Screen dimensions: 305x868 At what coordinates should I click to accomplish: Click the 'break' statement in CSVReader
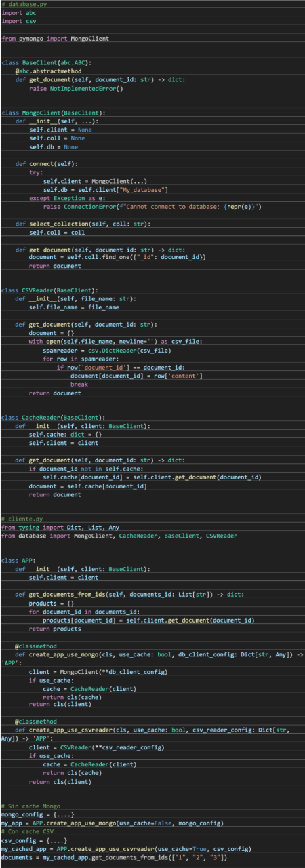[x=79, y=384]
